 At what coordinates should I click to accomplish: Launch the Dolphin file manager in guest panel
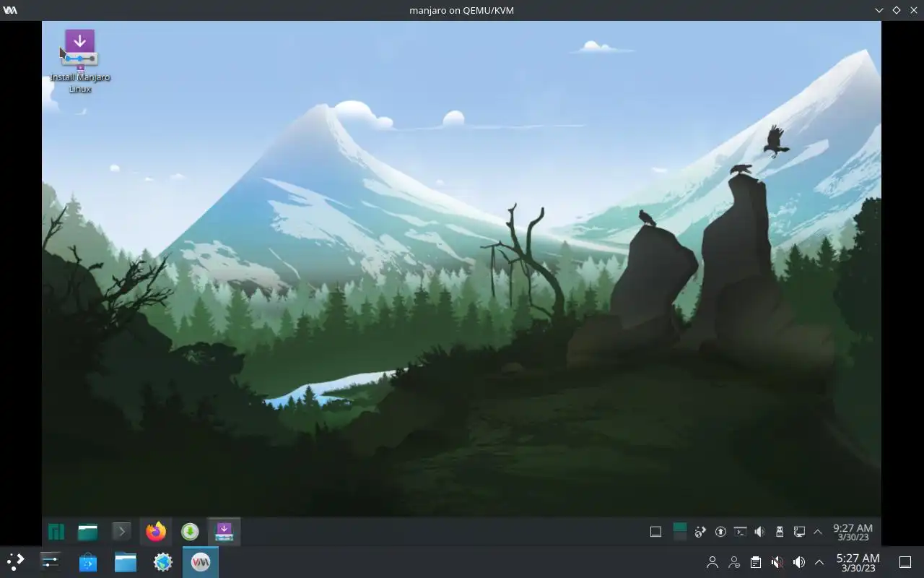(88, 532)
